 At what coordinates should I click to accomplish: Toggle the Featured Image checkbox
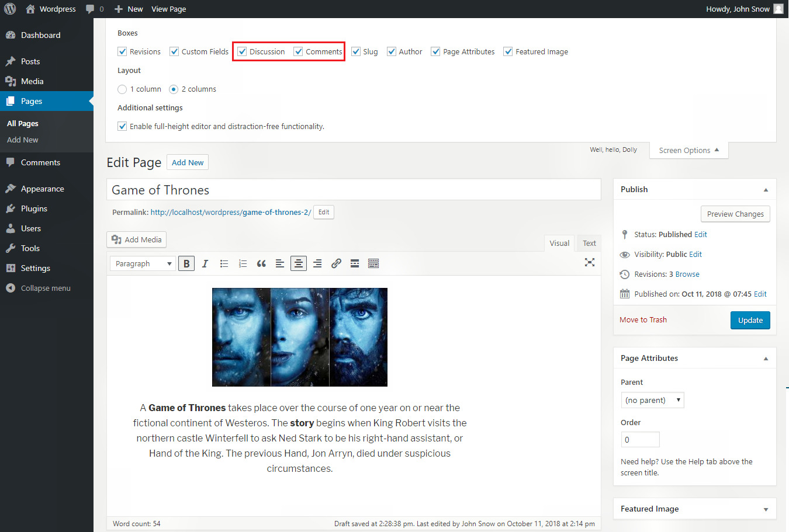(x=508, y=51)
